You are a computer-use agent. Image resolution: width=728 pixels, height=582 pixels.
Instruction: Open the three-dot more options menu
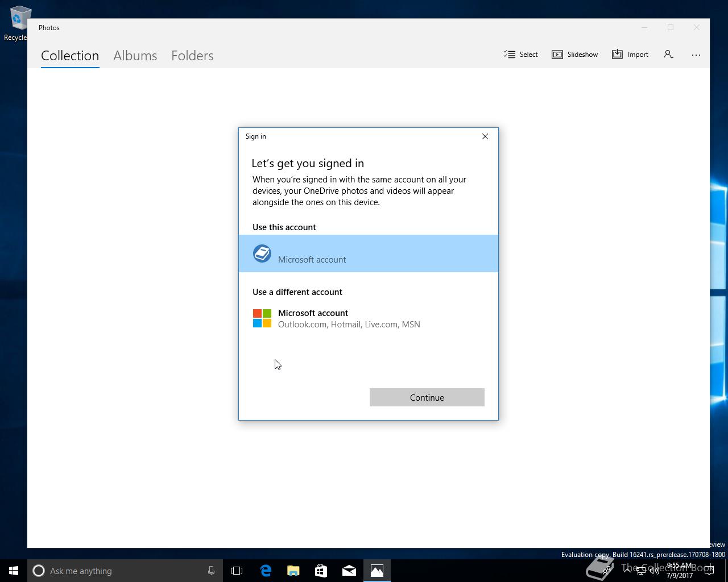[696, 55]
